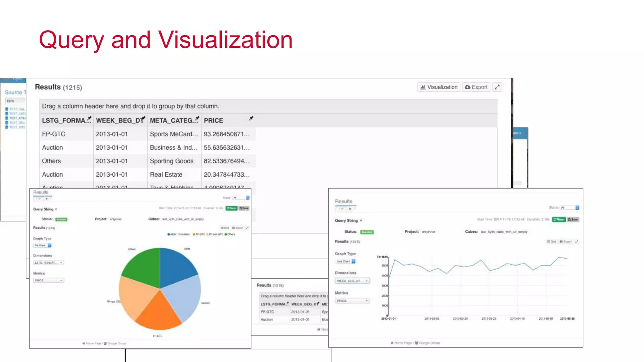Open the Line Chart graph type dropdown
The image size is (644, 362).
[x=345, y=261]
